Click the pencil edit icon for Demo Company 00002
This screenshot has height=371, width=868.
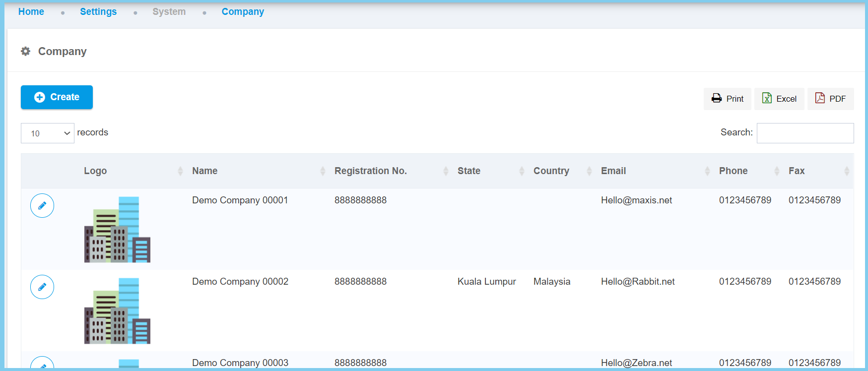click(42, 287)
